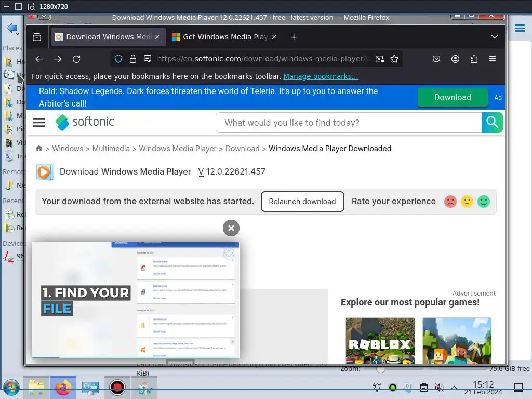Click Firefox back navigation arrow
532x399 pixels.
[39, 59]
